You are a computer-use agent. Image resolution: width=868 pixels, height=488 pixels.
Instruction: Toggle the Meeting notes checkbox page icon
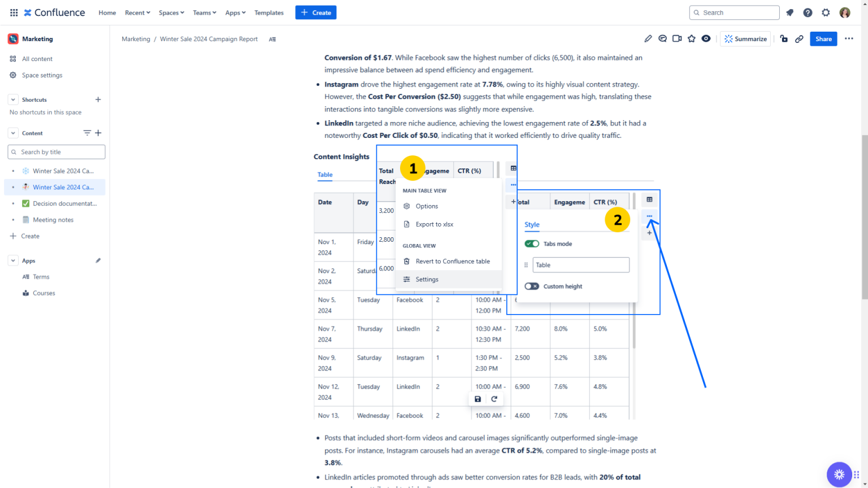[26, 220]
